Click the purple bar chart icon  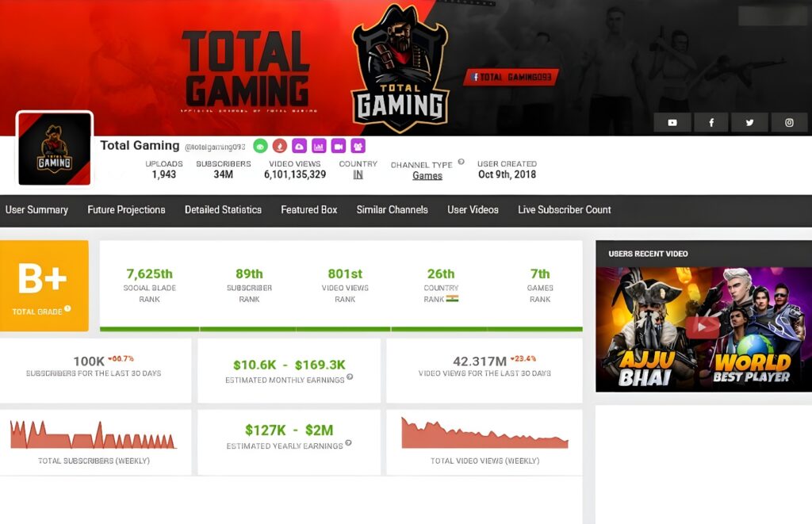pos(319,147)
